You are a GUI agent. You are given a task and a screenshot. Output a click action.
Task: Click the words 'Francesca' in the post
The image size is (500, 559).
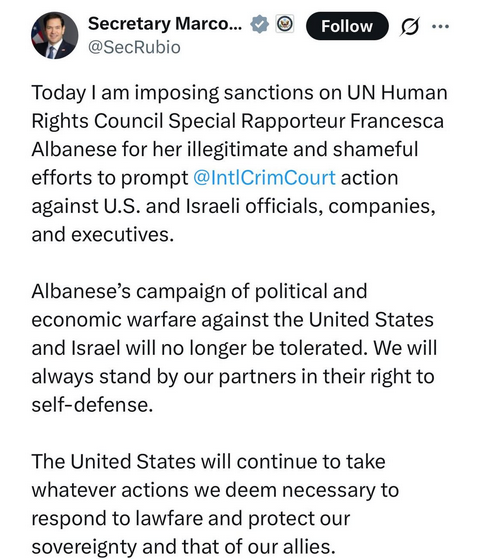click(397, 121)
